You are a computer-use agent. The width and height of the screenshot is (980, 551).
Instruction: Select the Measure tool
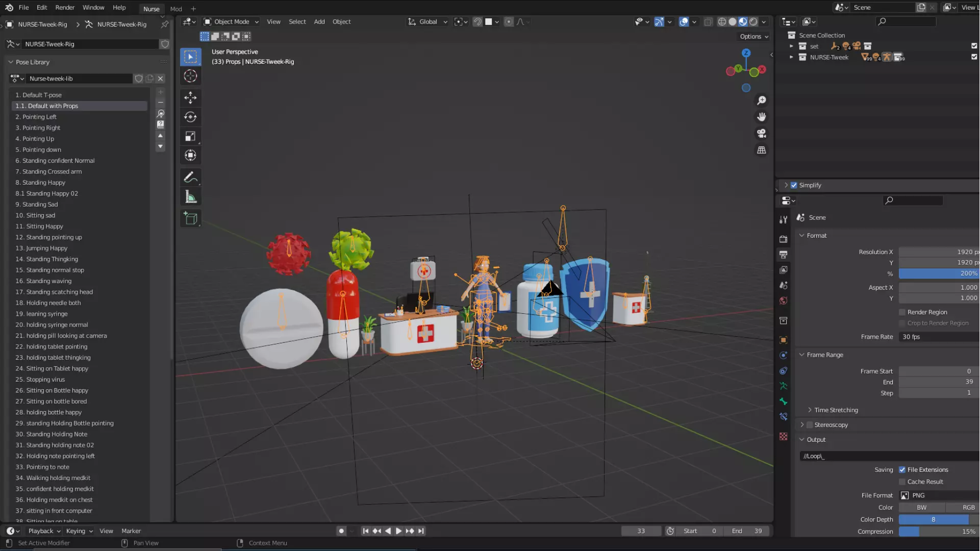click(190, 197)
